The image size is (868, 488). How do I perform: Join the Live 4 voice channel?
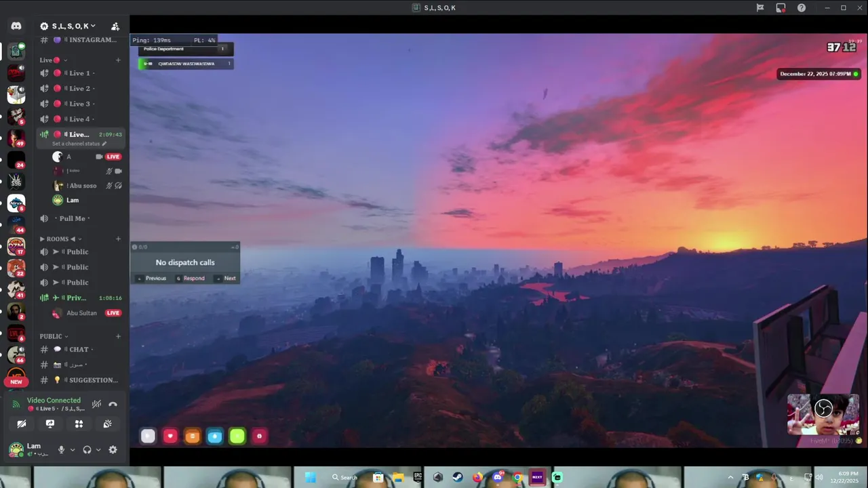point(80,119)
